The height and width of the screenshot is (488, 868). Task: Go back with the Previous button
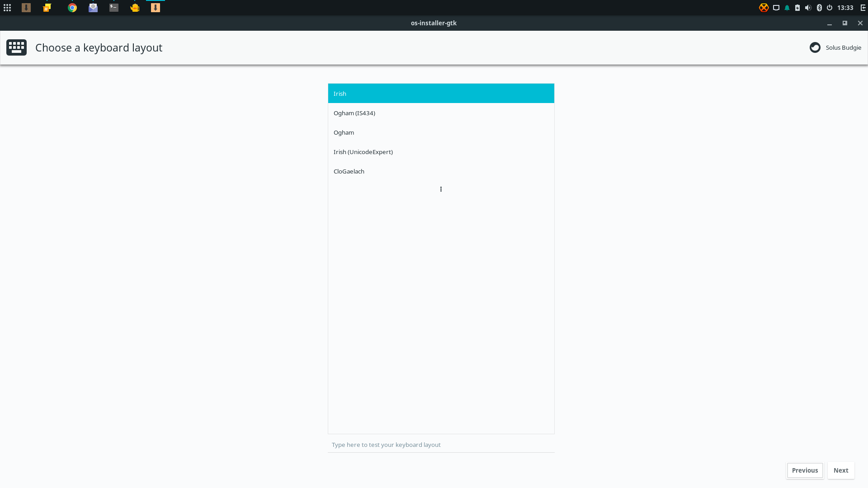805,470
